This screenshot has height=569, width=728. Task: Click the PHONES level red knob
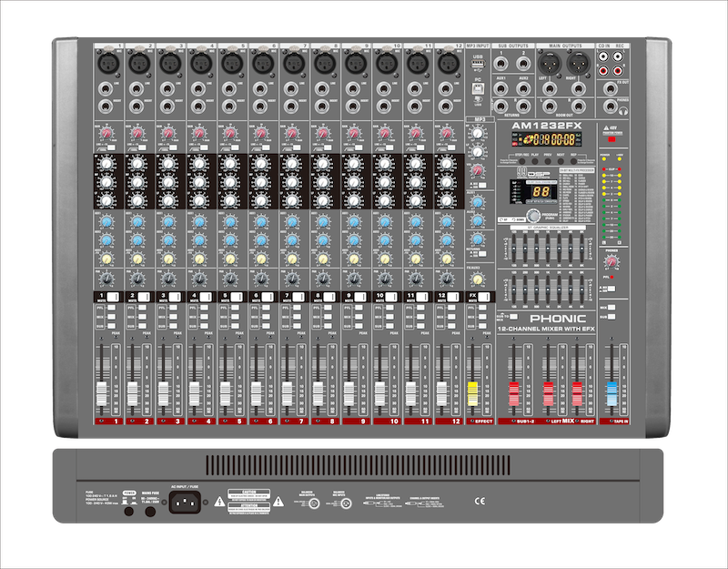612,262
